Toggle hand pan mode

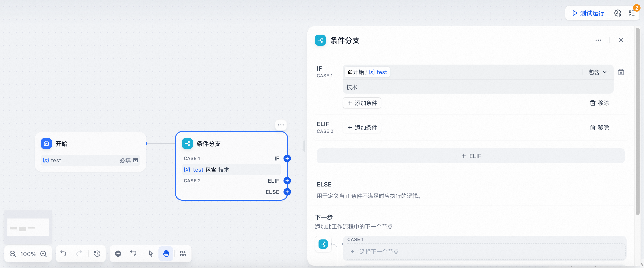tap(166, 254)
